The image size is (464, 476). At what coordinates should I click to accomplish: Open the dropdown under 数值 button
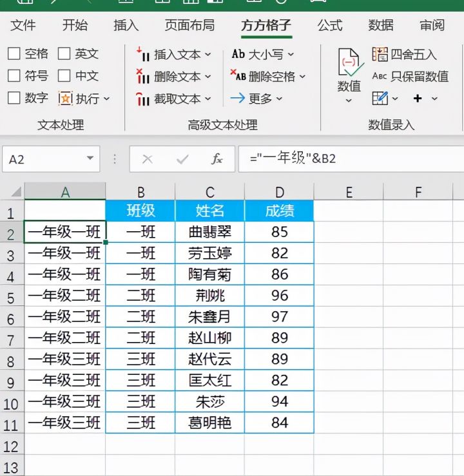pyautogui.click(x=349, y=100)
